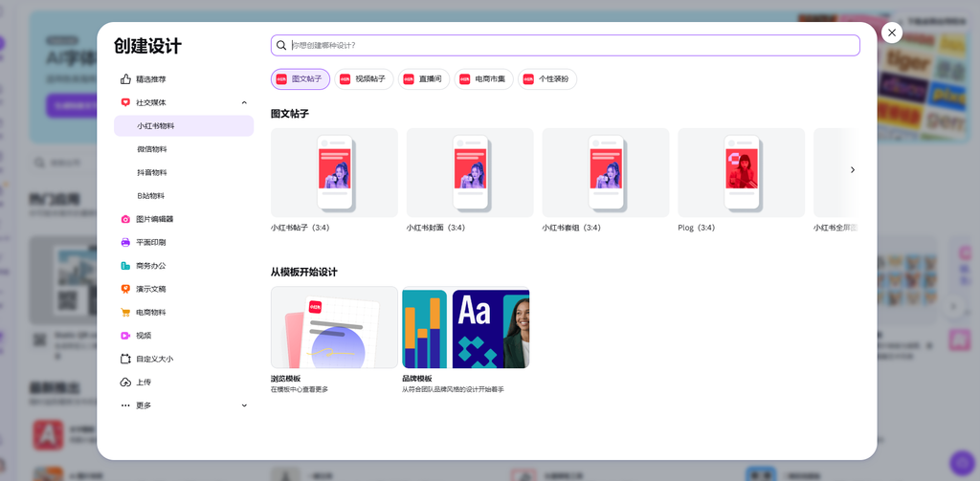Open B站物料 category
980x481 pixels.
click(x=184, y=195)
